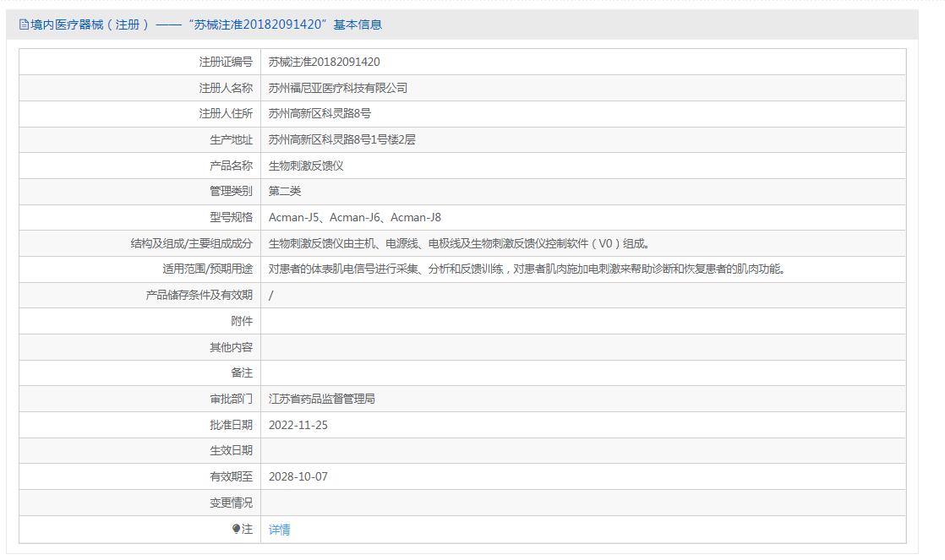The height and width of the screenshot is (560, 945).
Task: Click the header title 境内医疗器械（注册）基本信息
Action: pyautogui.click(x=206, y=24)
